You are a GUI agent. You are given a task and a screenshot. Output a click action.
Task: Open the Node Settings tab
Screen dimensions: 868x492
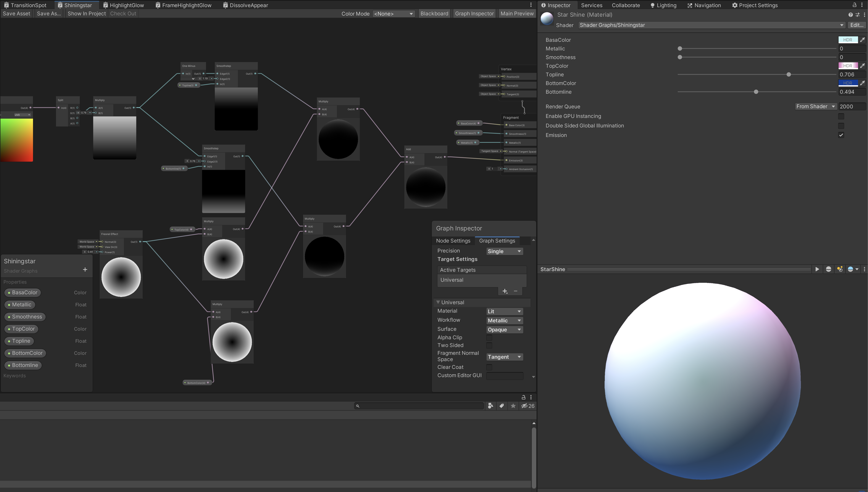pos(453,241)
